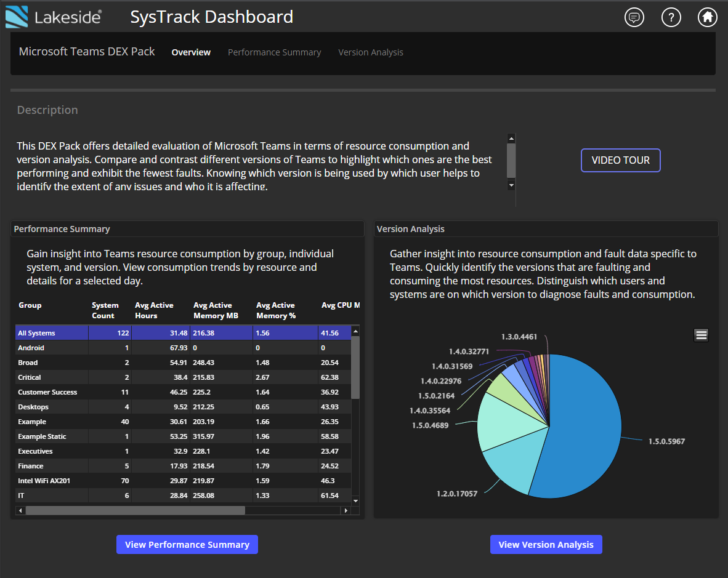Switch to the Overview tab

[191, 52]
